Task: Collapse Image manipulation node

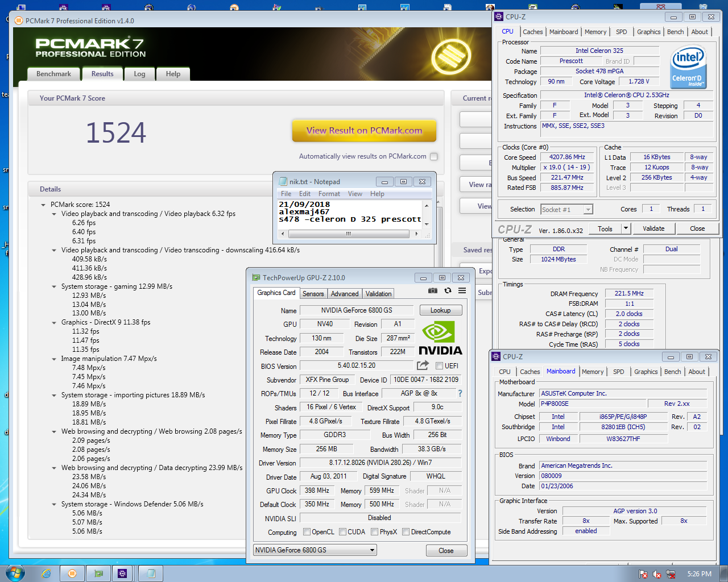Action: (x=54, y=359)
